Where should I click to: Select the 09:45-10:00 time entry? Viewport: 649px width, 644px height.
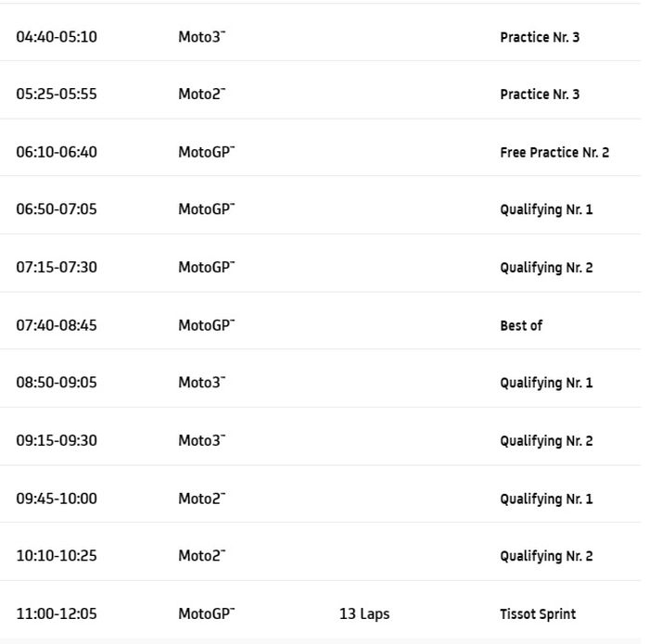point(57,499)
